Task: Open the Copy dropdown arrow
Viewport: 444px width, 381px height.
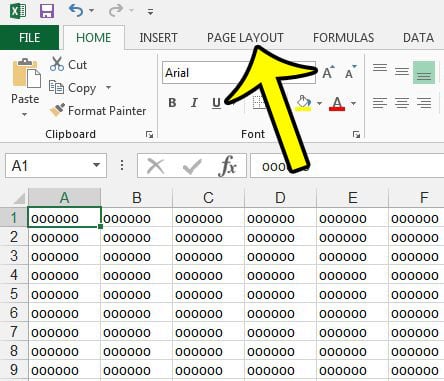Action: pos(108,88)
